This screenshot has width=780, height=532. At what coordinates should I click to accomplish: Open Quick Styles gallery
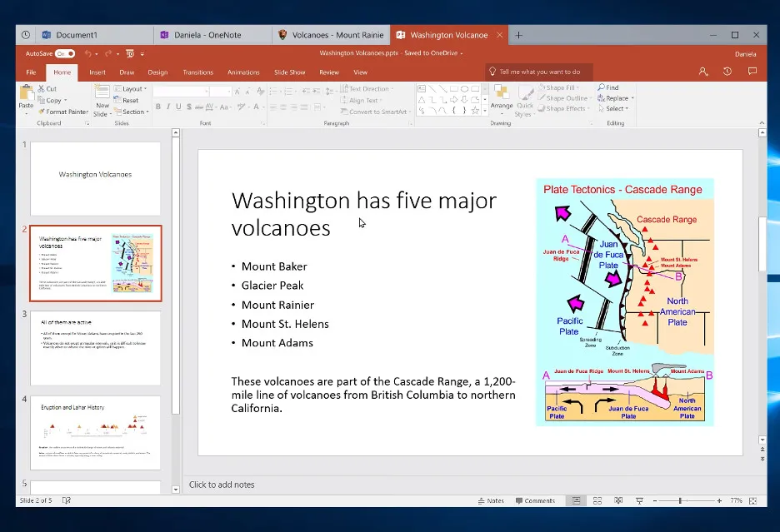(525, 101)
